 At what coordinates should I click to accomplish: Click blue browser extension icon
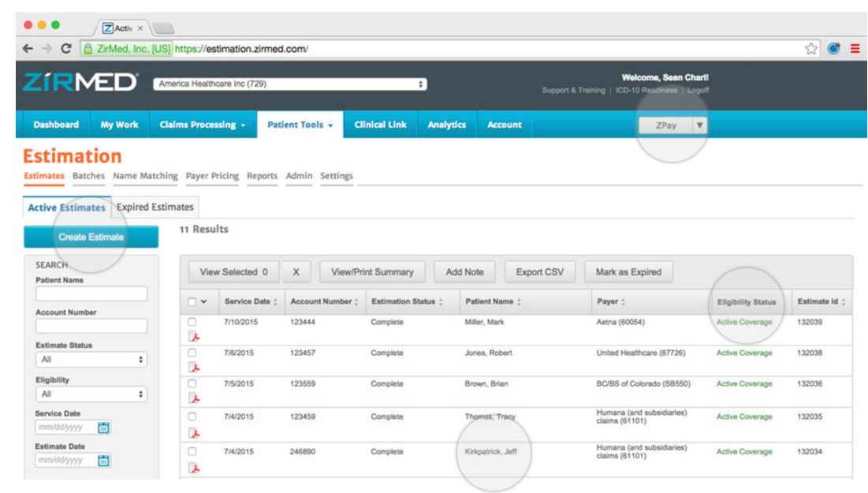[x=833, y=49]
